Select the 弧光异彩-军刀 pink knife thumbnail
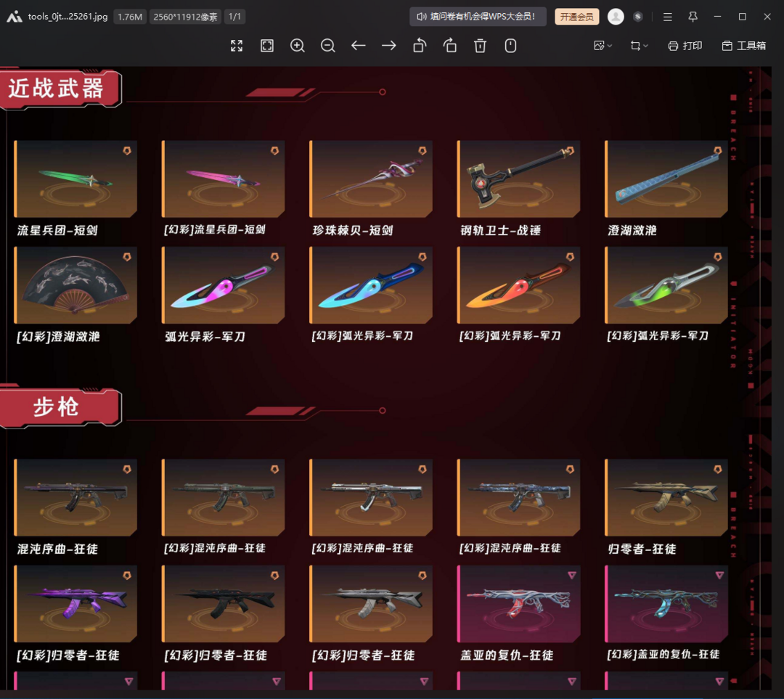Image resolution: width=784 pixels, height=699 pixels. point(224,285)
